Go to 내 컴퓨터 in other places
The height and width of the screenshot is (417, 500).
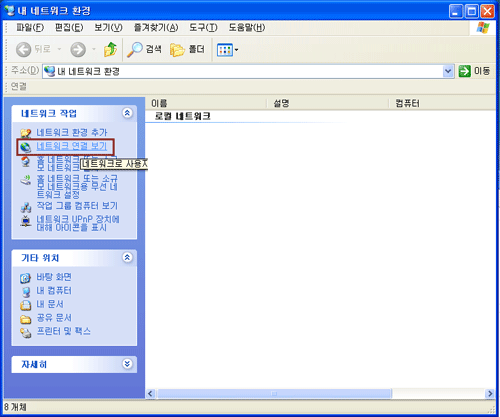pos(54,290)
